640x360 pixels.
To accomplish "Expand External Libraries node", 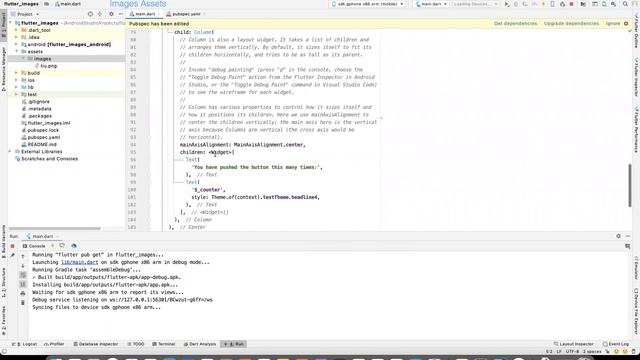I will (10, 151).
